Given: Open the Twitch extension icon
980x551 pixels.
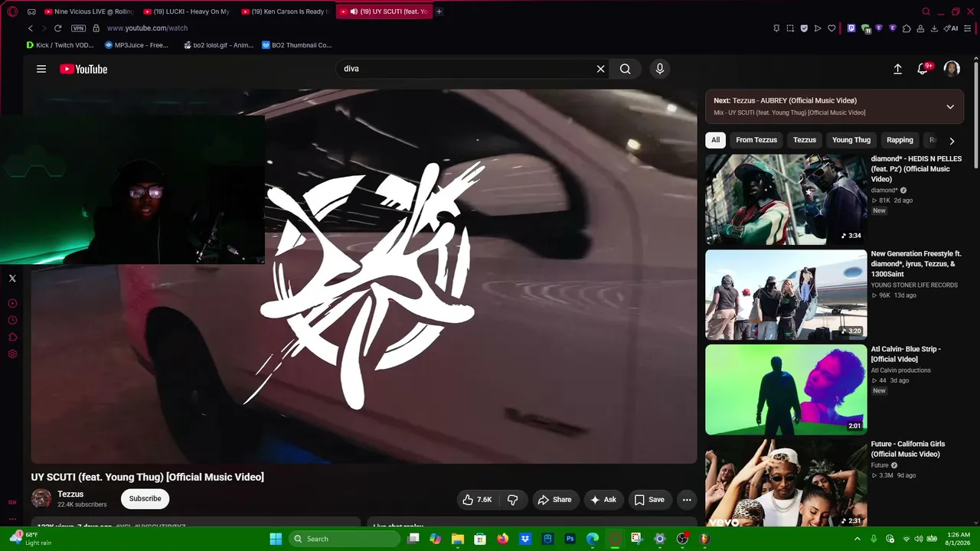Looking at the screenshot, I should point(851,28).
